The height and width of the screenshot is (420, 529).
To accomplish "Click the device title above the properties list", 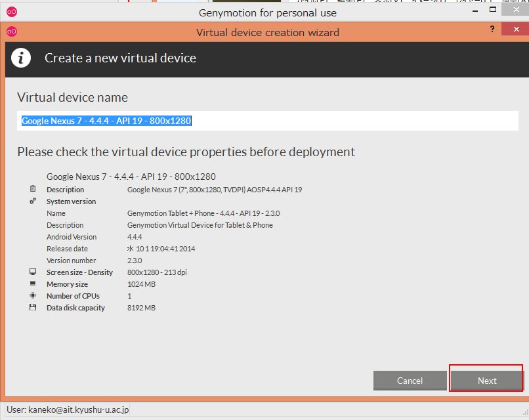I will coord(131,177).
